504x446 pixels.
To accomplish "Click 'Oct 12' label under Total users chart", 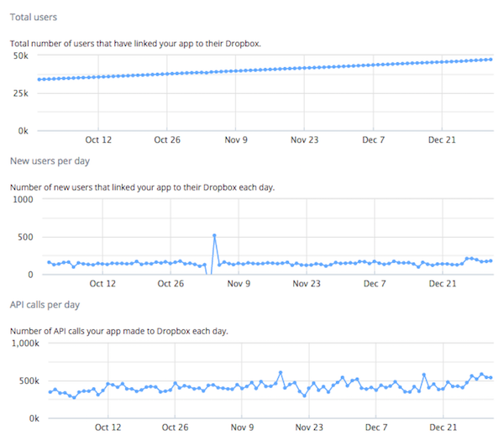I will pyautogui.click(x=98, y=140).
